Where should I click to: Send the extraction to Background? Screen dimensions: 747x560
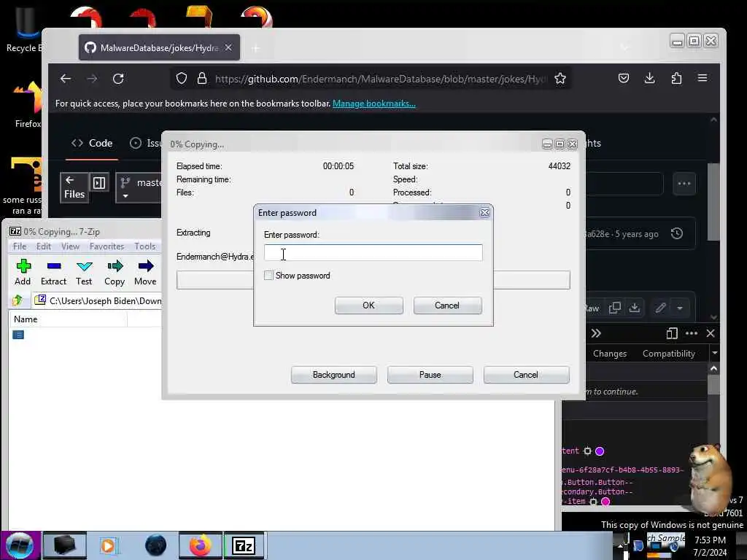tap(333, 375)
